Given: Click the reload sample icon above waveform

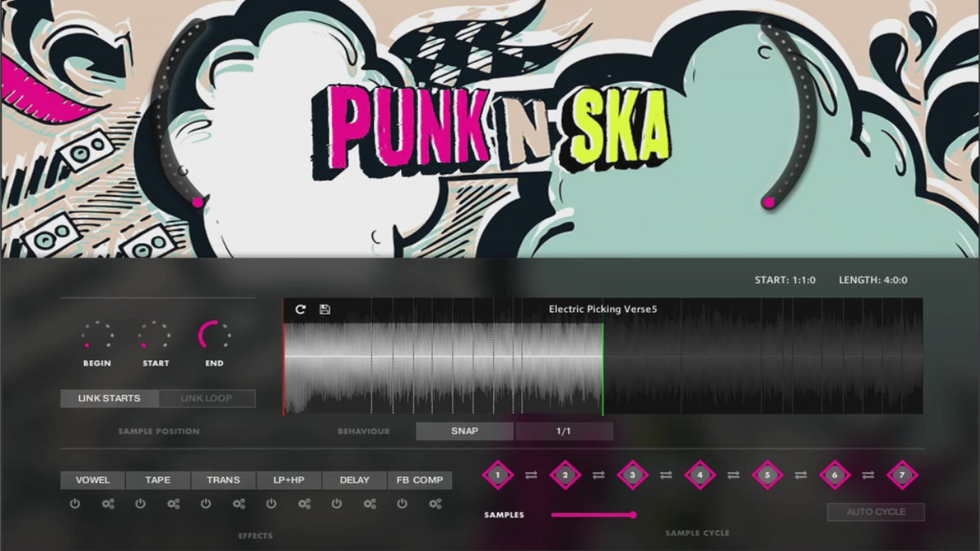Looking at the screenshot, I should click(301, 309).
